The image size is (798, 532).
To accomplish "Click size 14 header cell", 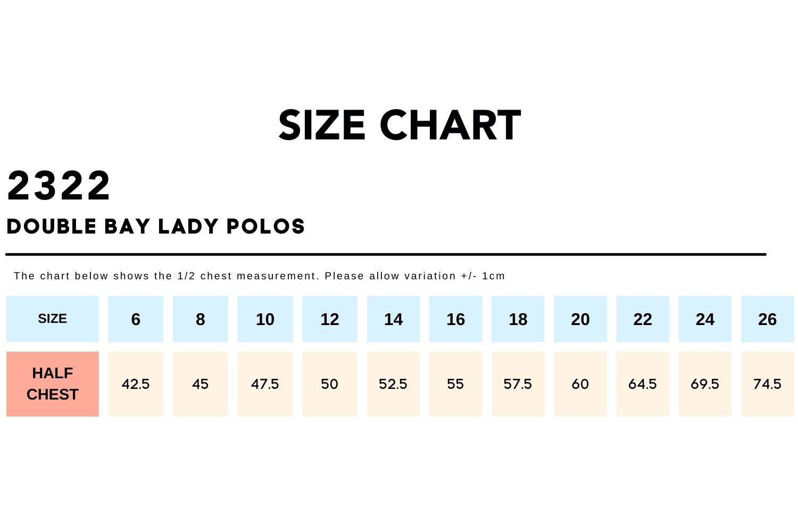I will [393, 319].
